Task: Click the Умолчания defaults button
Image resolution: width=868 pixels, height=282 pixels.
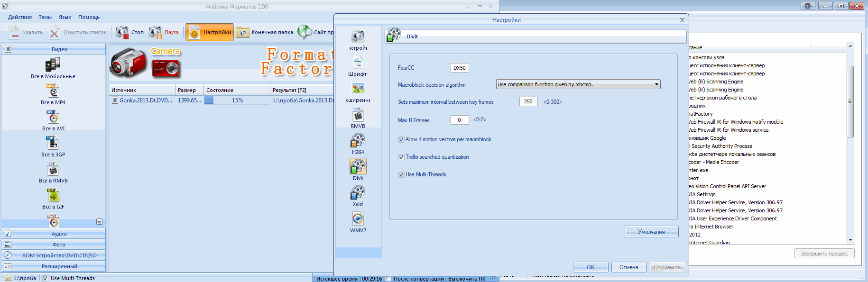Action: (x=651, y=232)
